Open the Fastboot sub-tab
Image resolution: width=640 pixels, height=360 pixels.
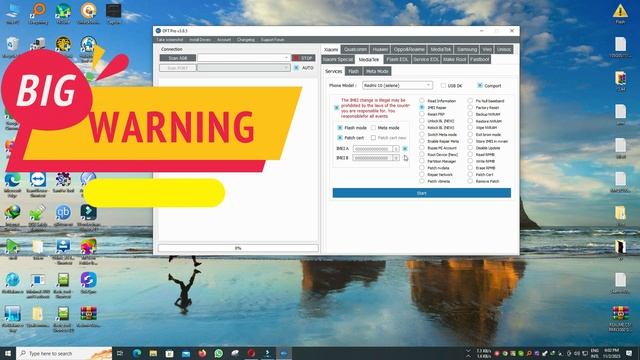coord(479,60)
